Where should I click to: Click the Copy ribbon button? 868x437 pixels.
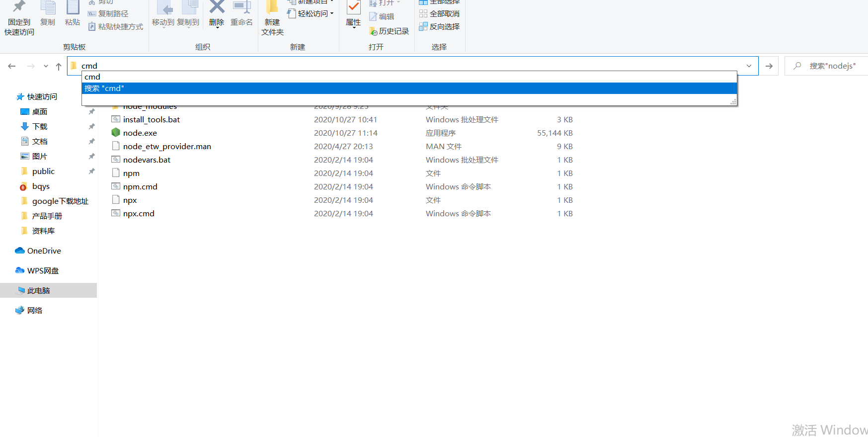48,14
